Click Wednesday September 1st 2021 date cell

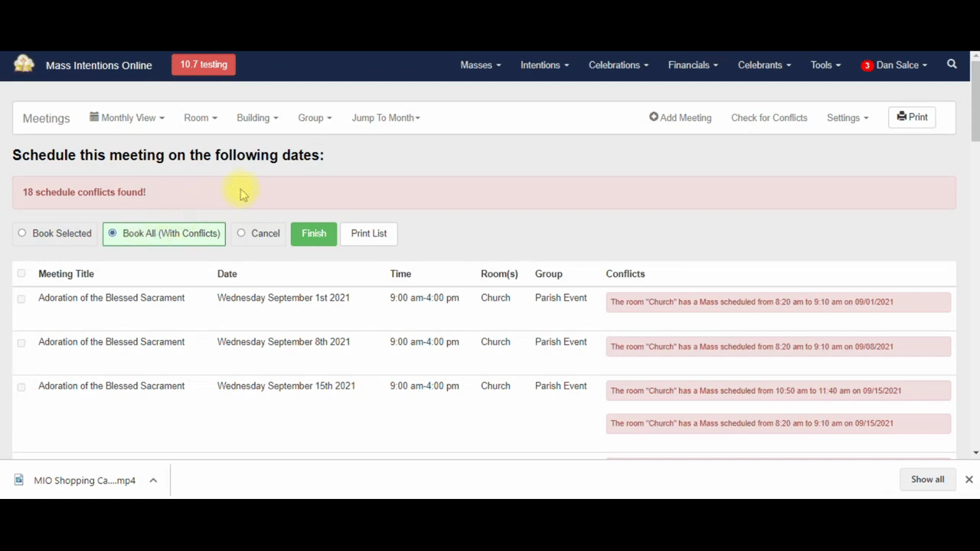(x=283, y=298)
